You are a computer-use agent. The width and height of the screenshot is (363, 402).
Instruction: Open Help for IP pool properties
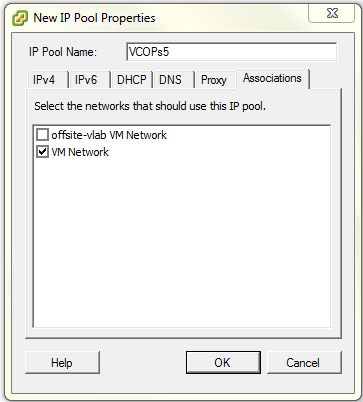pos(62,362)
